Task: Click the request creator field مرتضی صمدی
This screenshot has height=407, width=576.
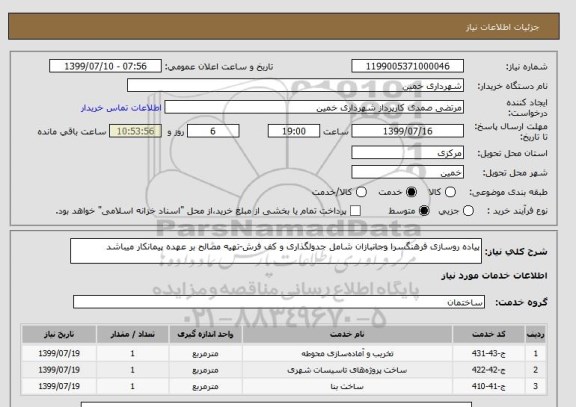Action: pos(314,108)
